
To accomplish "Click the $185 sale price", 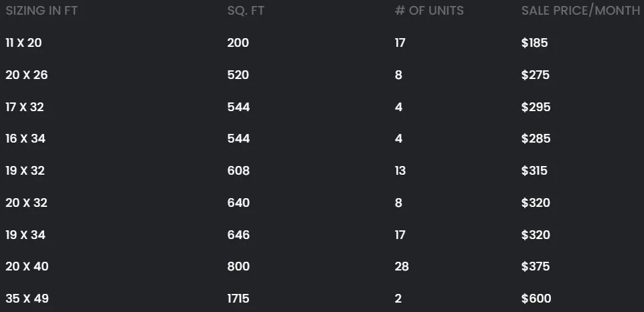I will (x=535, y=43).
